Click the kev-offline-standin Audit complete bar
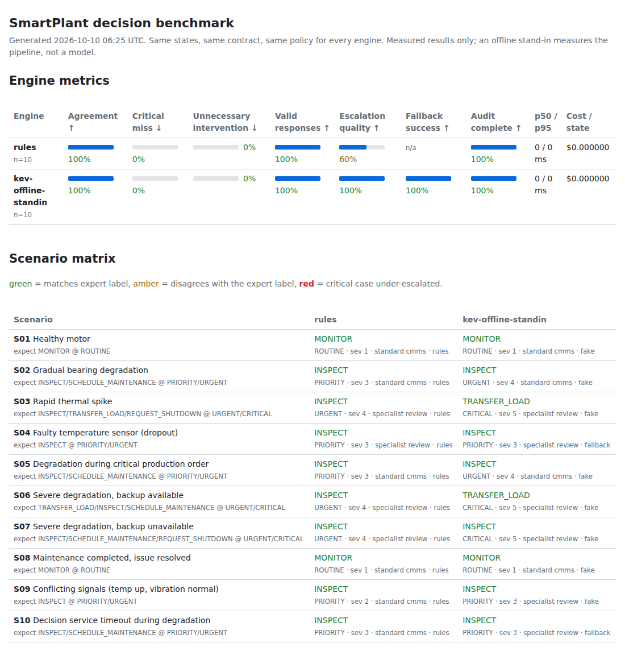This screenshot has width=625, height=672. point(494,179)
